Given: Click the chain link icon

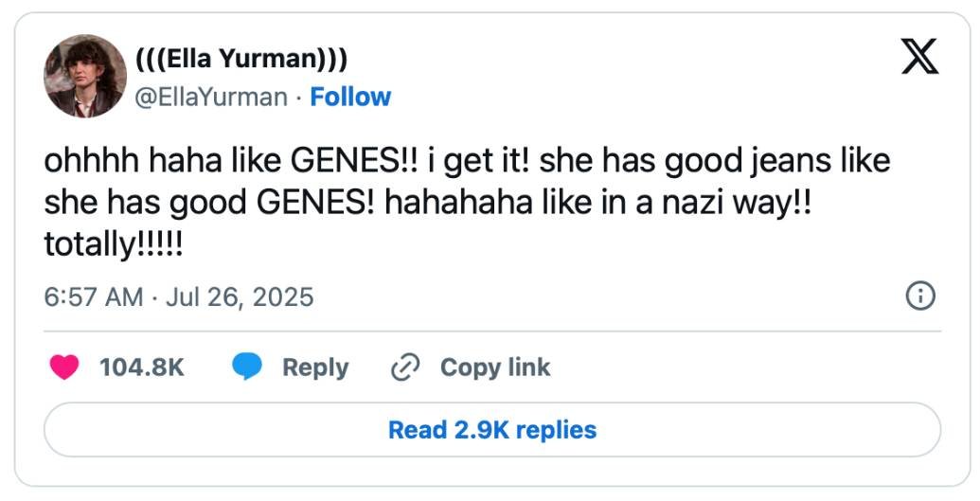Looking at the screenshot, I should tap(405, 367).
